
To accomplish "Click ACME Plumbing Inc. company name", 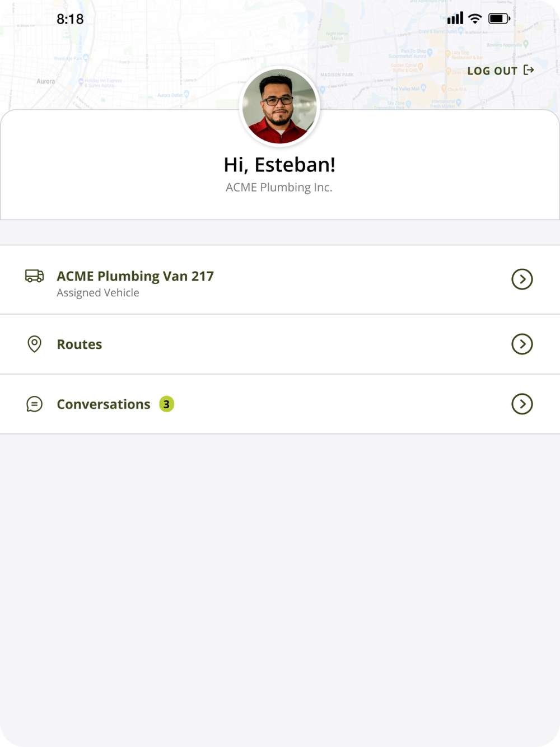I will click(x=279, y=188).
